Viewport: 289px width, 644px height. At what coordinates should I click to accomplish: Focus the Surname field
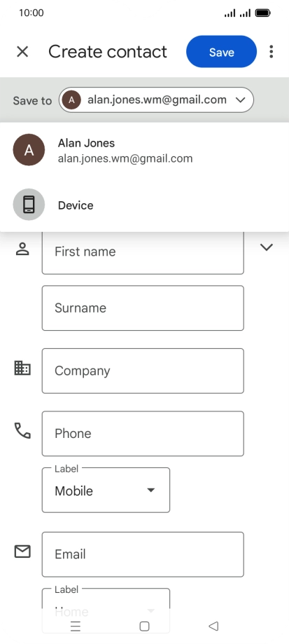coord(143,308)
